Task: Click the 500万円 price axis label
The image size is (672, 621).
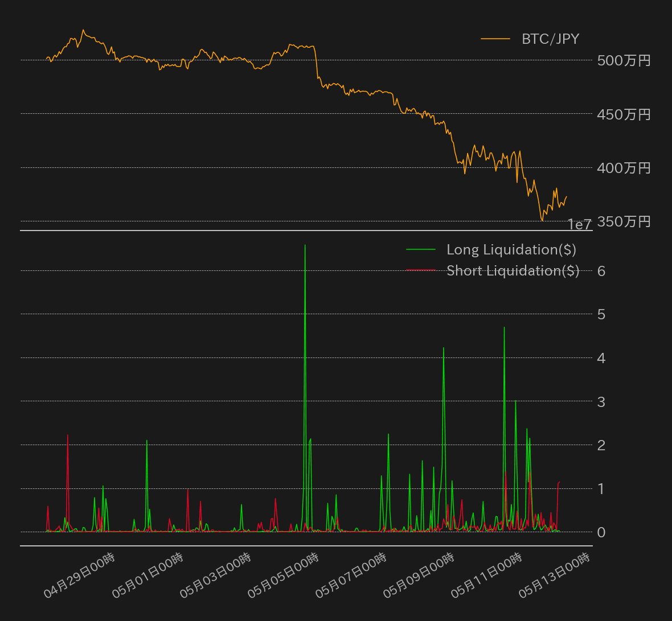Action: tap(624, 60)
